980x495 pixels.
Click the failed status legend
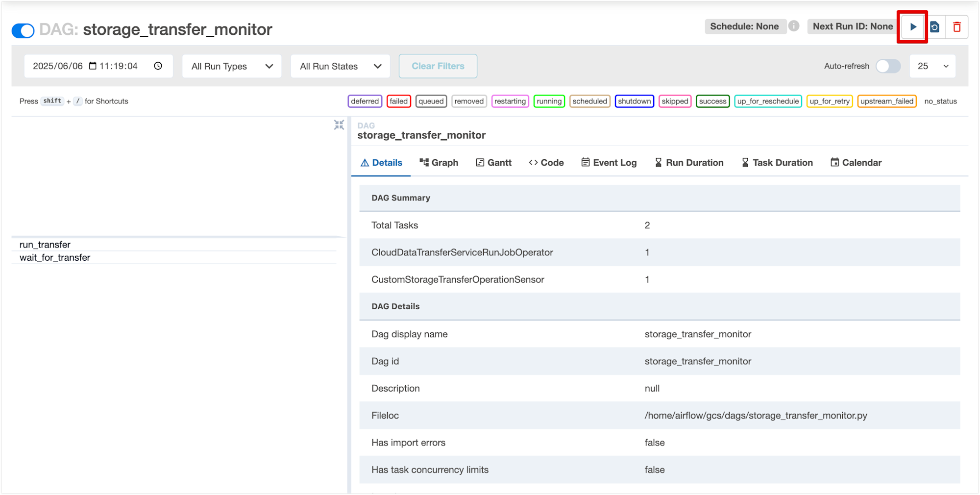pos(399,101)
